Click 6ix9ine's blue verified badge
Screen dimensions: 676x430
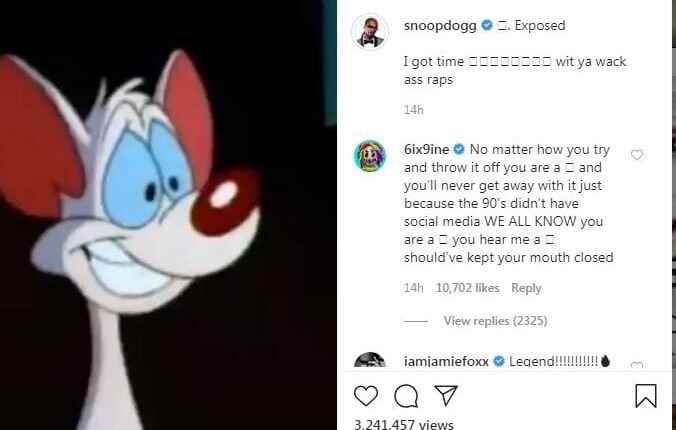[x=459, y=149]
